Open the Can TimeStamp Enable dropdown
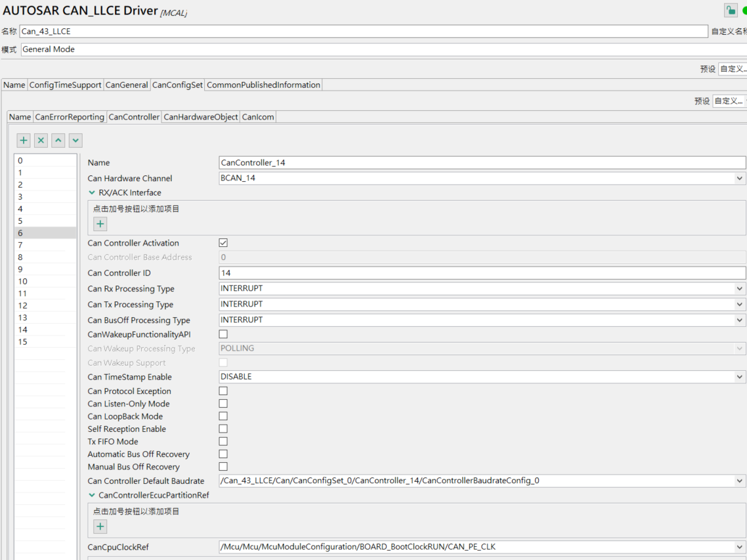This screenshot has width=747, height=560. coord(740,376)
